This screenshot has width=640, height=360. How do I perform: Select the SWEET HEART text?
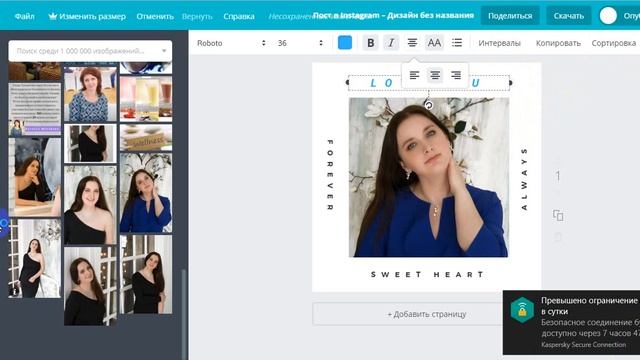pyautogui.click(x=427, y=275)
